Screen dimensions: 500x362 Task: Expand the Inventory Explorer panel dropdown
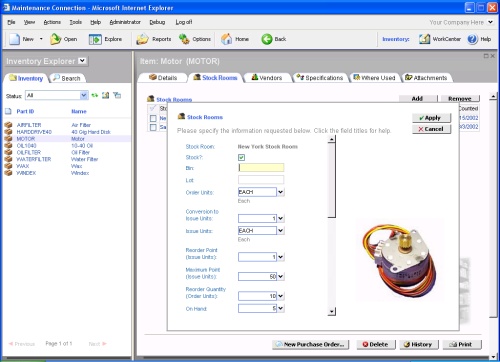pyautogui.click(x=82, y=61)
